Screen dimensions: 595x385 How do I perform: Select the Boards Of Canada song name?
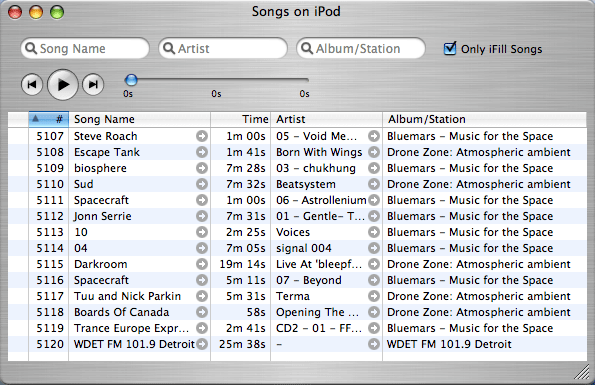(x=121, y=312)
